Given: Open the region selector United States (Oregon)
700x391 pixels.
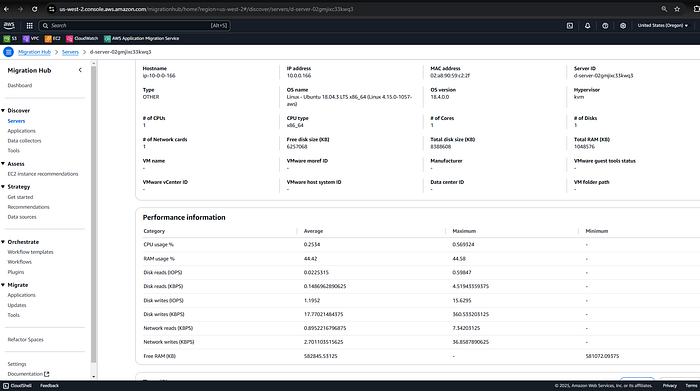Looking at the screenshot, I should tap(662, 25).
